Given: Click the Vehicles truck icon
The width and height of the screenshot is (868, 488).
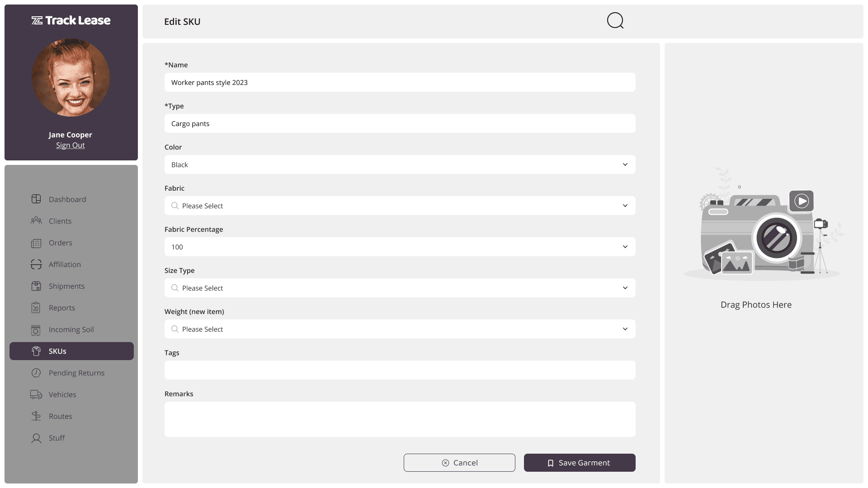Looking at the screenshot, I should 36,394.
